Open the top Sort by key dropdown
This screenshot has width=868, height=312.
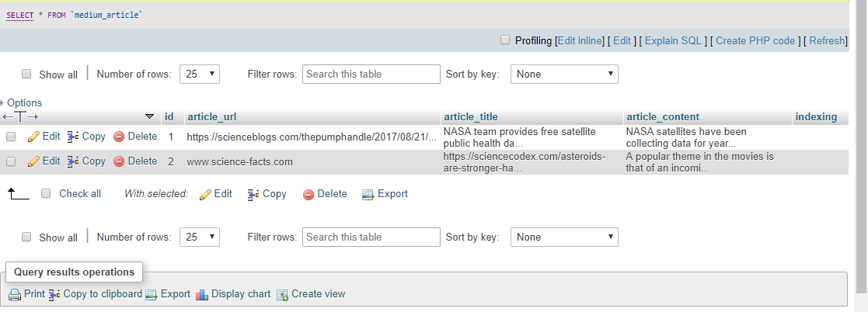pyautogui.click(x=564, y=75)
